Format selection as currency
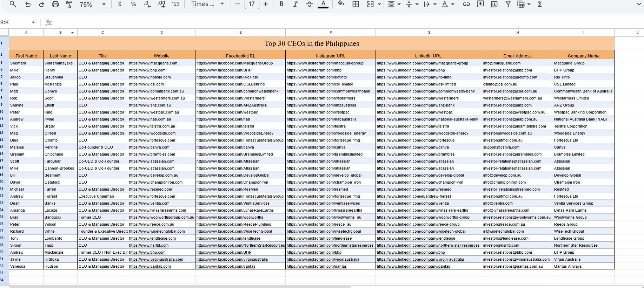The image size is (644, 288). (120, 4)
